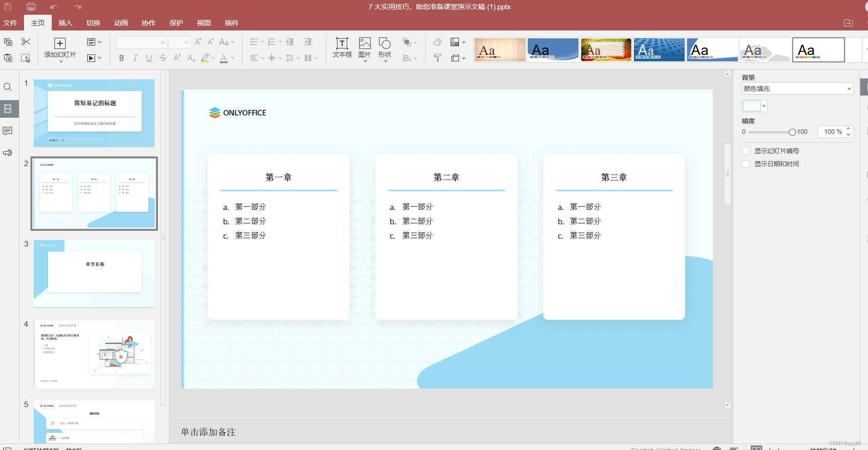
Task: Switch to the 协作 tab
Action: coord(149,23)
